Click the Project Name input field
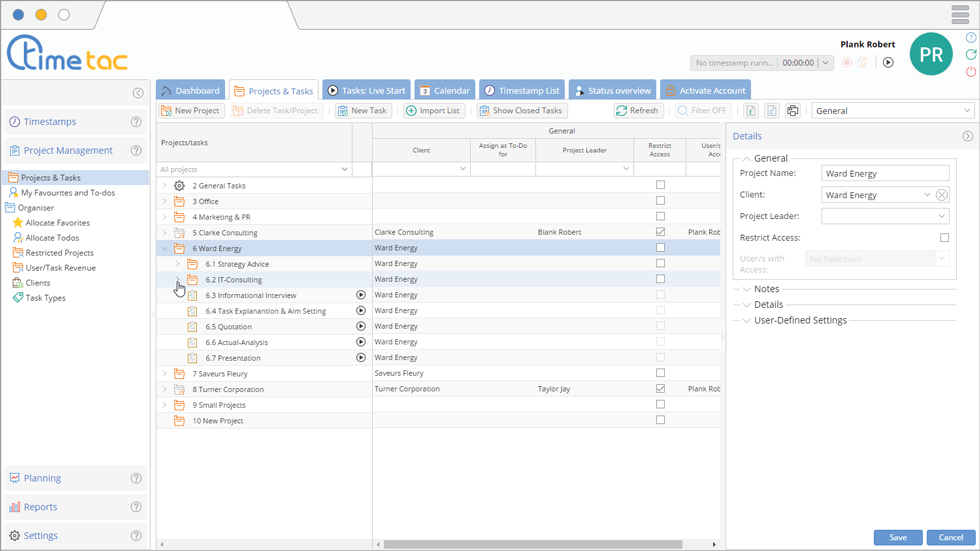980x551 pixels. 885,174
